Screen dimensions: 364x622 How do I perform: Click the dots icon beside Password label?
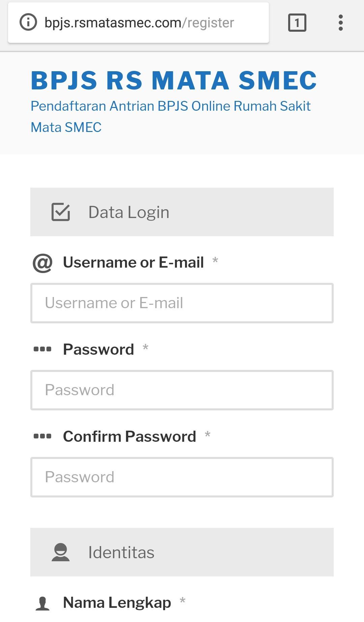[42, 349]
